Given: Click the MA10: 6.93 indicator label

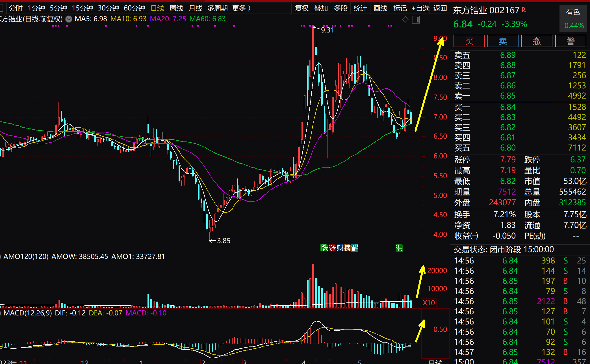Looking at the screenshot, I should (128, 19).
